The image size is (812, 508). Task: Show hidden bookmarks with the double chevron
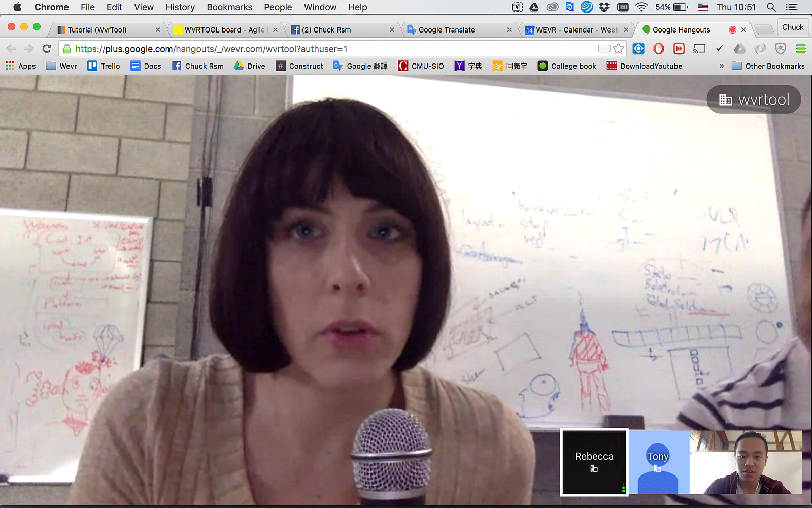point(722,66)
